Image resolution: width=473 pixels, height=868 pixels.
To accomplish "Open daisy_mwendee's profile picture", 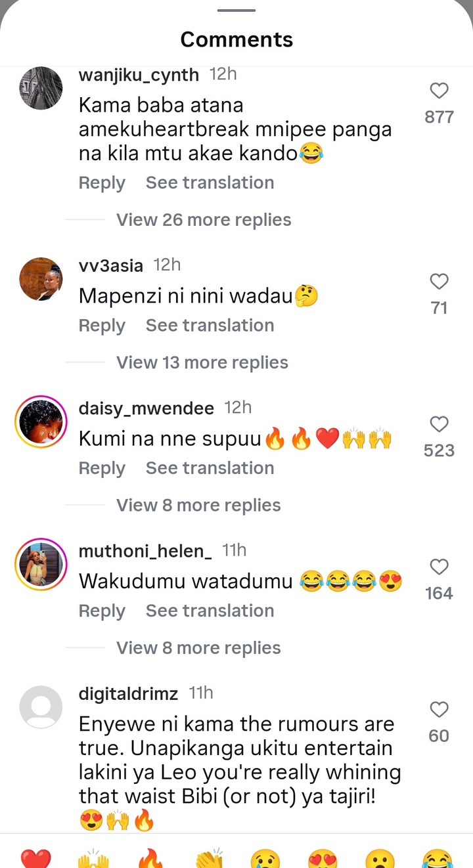I will pyautogui.click(x=41, y=422).
